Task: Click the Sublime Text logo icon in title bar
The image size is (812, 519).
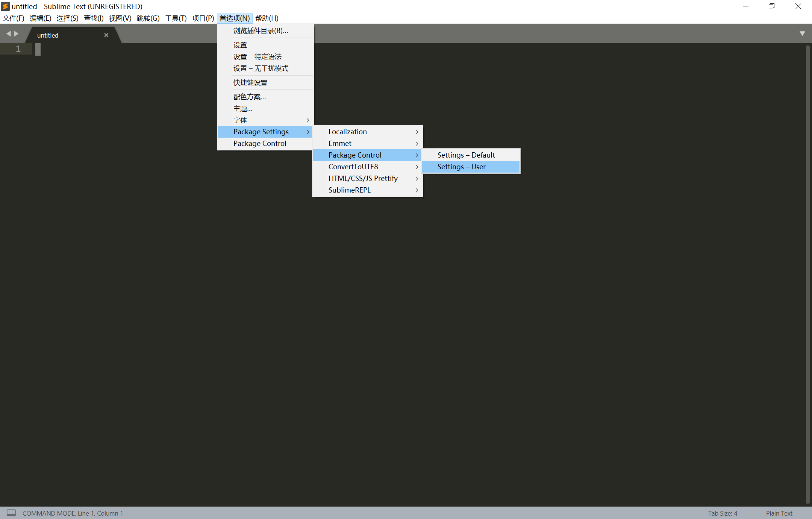Action: [5, 6]
